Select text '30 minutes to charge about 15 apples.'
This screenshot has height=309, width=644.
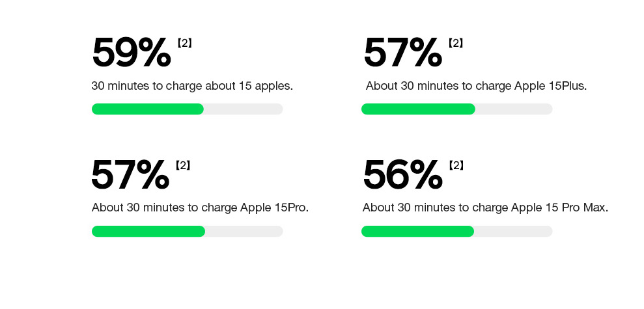192,87
